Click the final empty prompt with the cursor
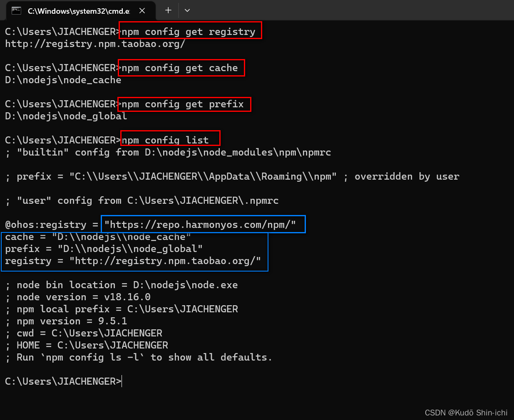 pyautogui.click(x=64, y=382)
